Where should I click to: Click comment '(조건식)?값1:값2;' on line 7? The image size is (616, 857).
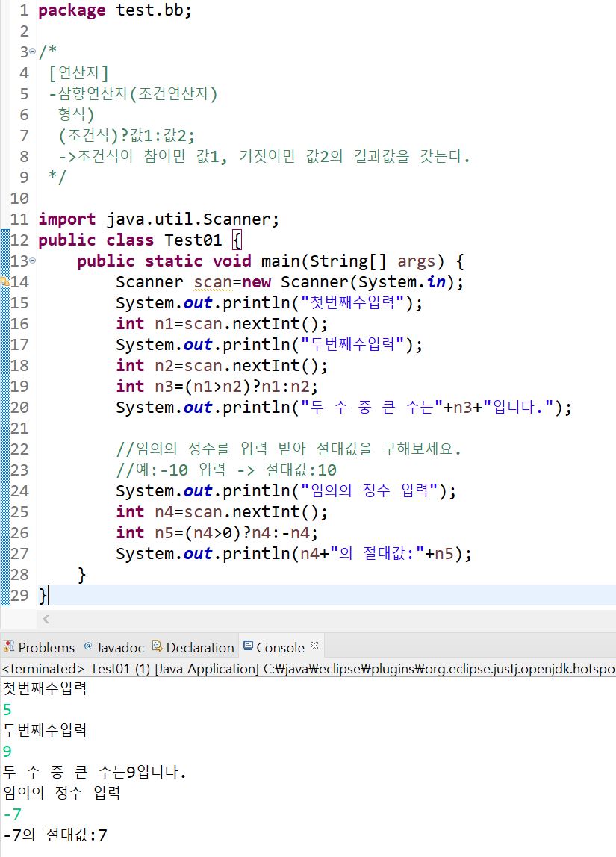tap(126, 135)
